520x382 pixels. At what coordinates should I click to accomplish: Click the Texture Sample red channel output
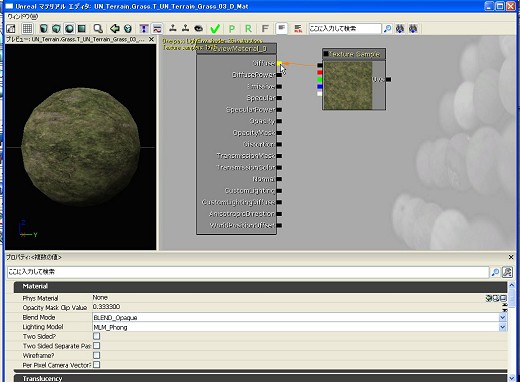click(320, 72)
